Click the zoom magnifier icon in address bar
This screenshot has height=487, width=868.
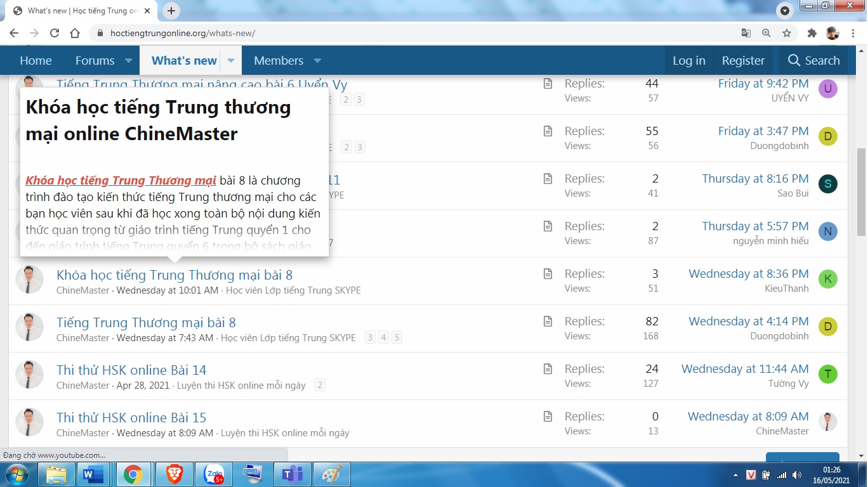766,33
